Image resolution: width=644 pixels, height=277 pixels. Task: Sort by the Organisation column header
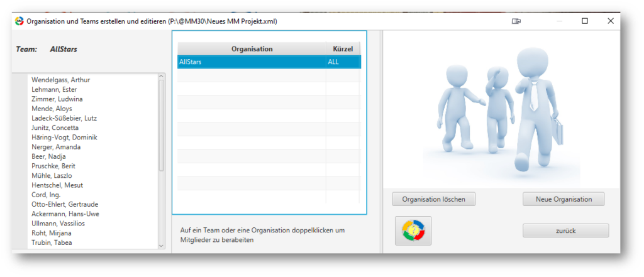[252, 49]
